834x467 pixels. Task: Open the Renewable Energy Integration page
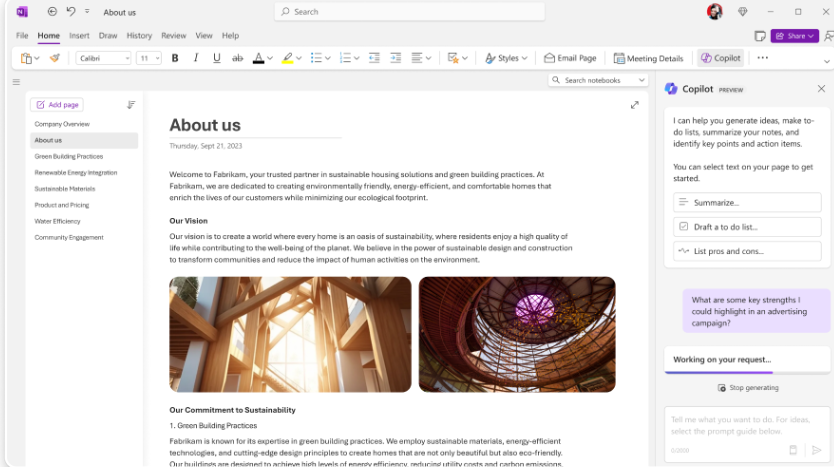[76, 173]
